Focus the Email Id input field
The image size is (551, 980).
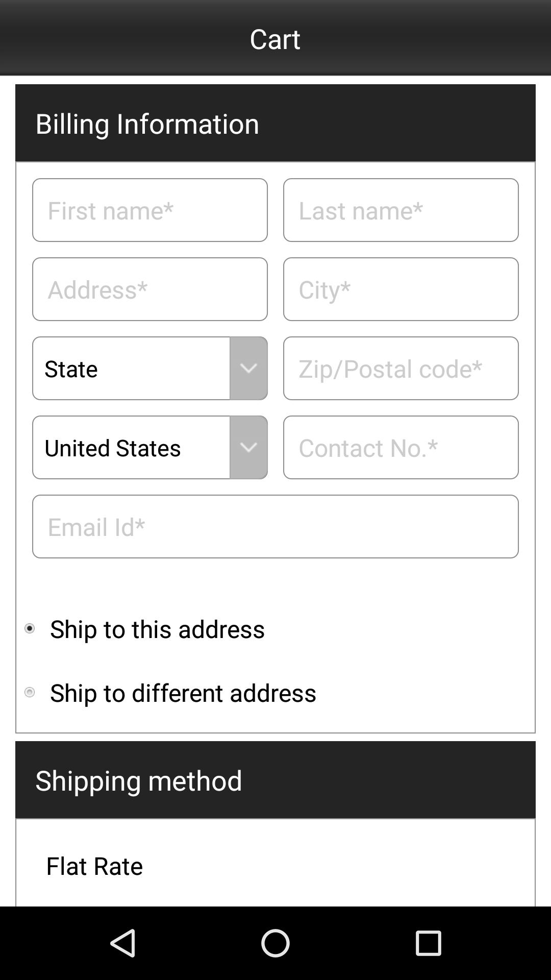coord(275,526)
